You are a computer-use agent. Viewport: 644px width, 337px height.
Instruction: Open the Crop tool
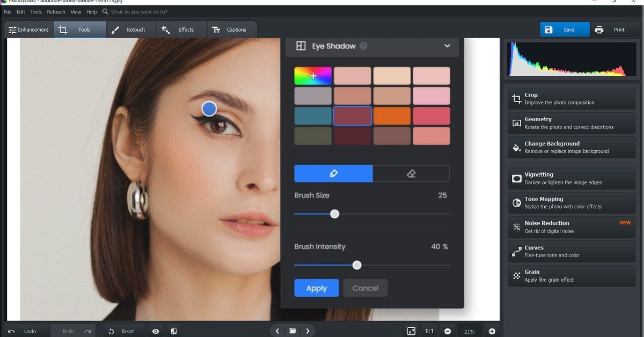[572, 99]
